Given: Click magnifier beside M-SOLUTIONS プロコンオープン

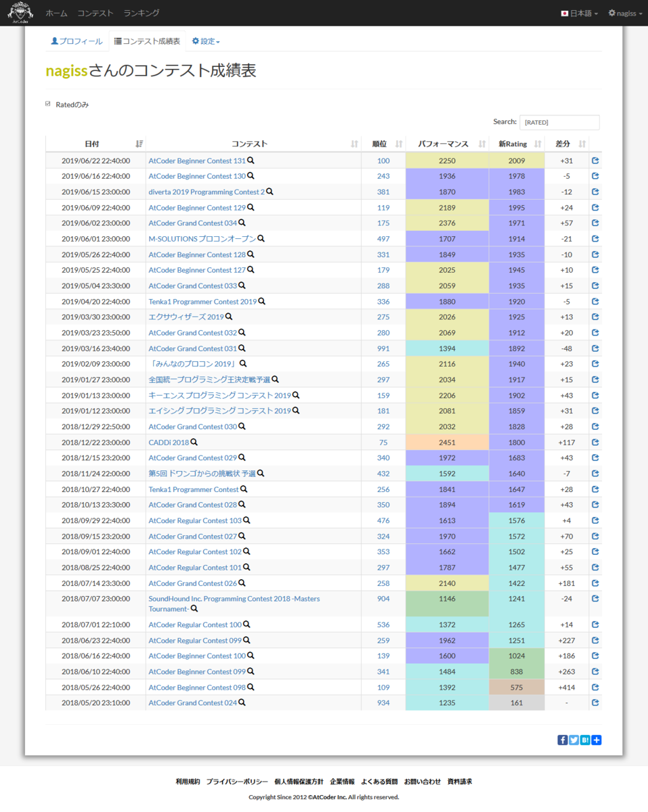Looking at the screenshot, I should [261, 238].
